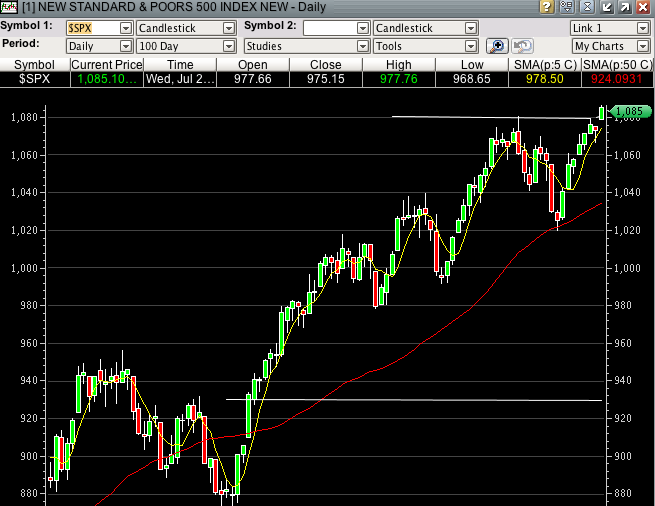Open the Period Daily dropdown
Viewport: 655px width, 506px height.
coord(125,46)
